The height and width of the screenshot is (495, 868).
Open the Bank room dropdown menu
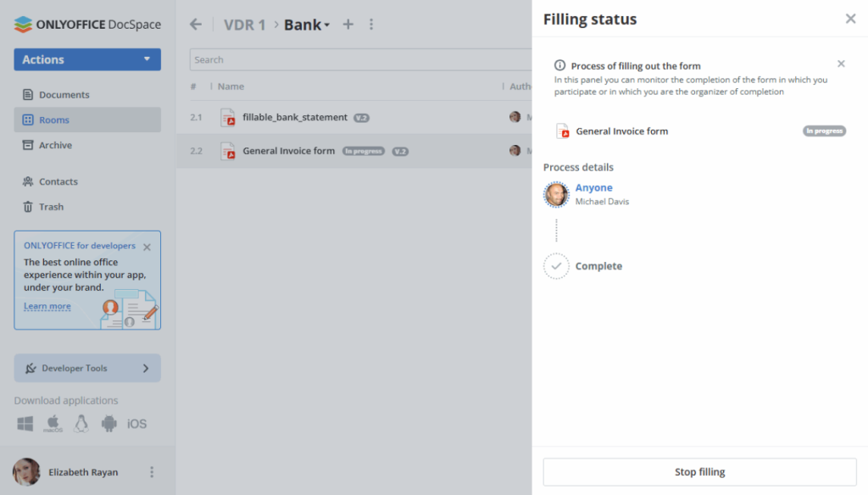pyautogui.click(x=306, y=25)
